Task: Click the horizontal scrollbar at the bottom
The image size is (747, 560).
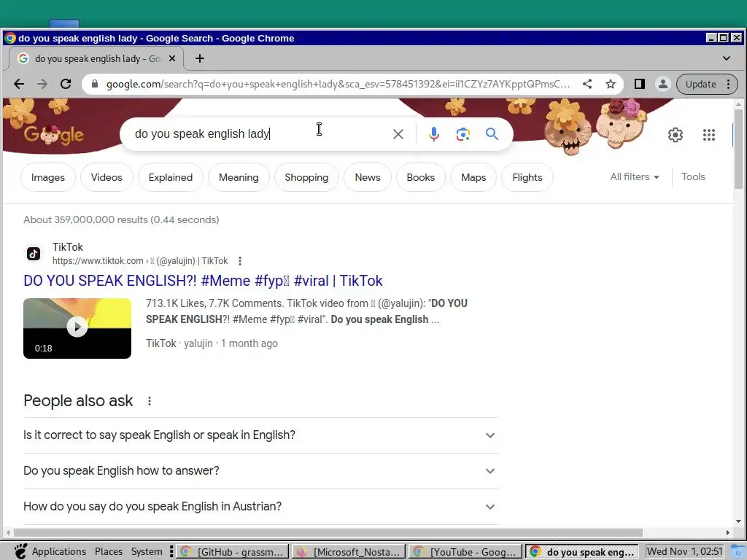Action: [x=328, y=532]
